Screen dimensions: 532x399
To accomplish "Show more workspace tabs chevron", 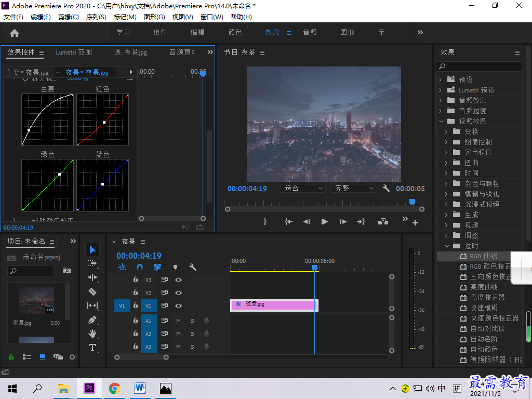I will [420, 32].
